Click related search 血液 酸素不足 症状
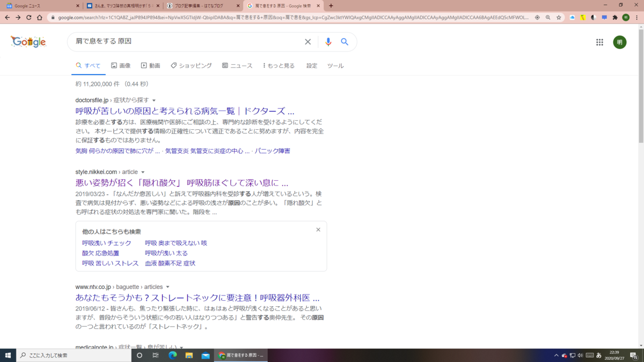The height and width of the screenshot is (362, 644). (x=170, y=263)
